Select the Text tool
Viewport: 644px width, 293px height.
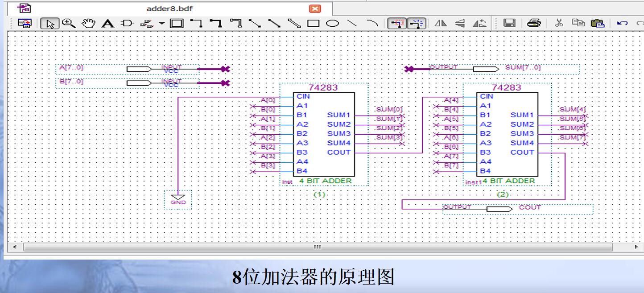(108, 23)
